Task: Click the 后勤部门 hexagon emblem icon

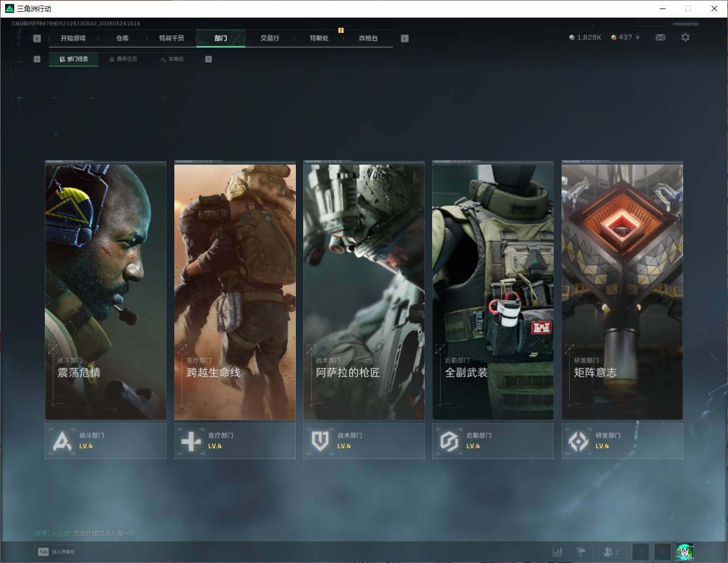Action: click(x=449, y=441)
